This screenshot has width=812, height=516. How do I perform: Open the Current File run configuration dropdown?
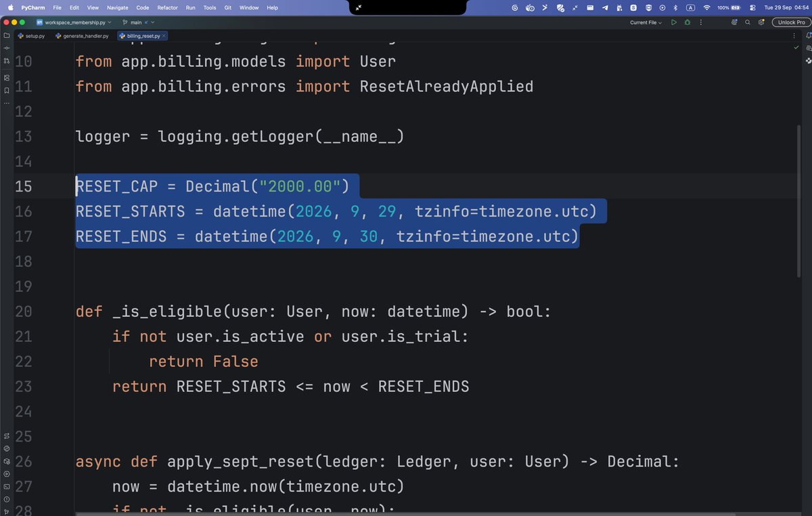tap(646, 22)
